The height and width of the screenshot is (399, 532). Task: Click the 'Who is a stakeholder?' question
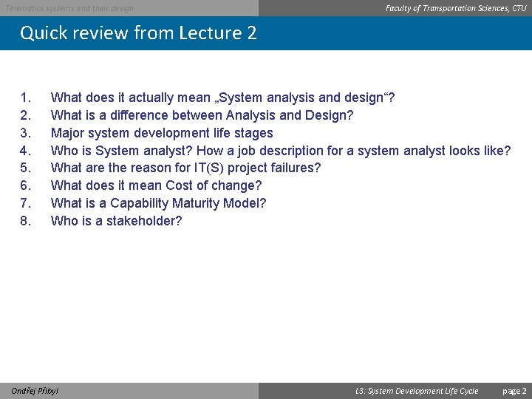[x=117, y=221]
